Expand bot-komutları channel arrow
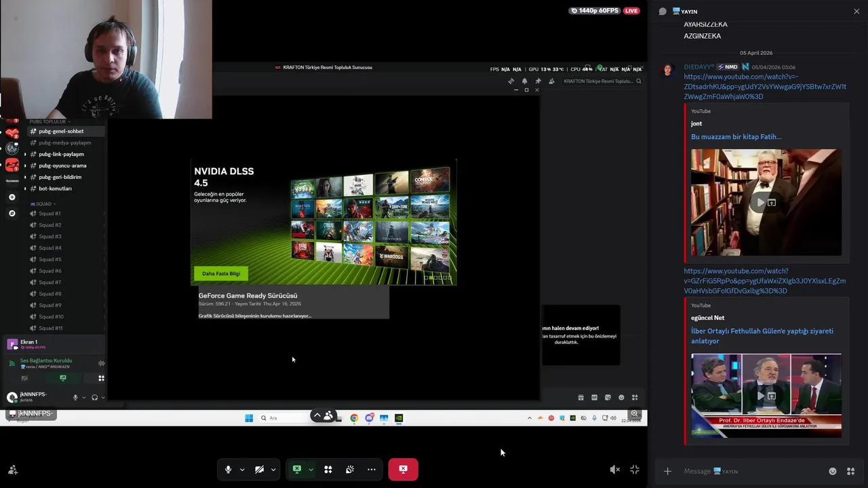The image size is (868, 488). pyautogui.click(x=25, y=189)
